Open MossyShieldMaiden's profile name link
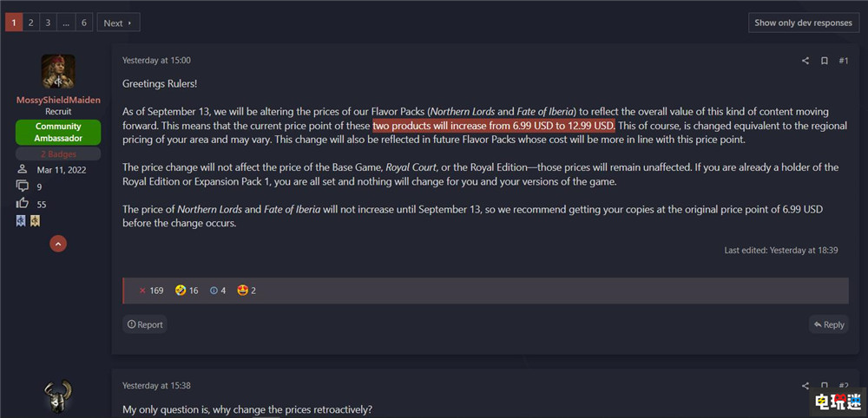Screen dimensions: 868x418 [58, 101]
